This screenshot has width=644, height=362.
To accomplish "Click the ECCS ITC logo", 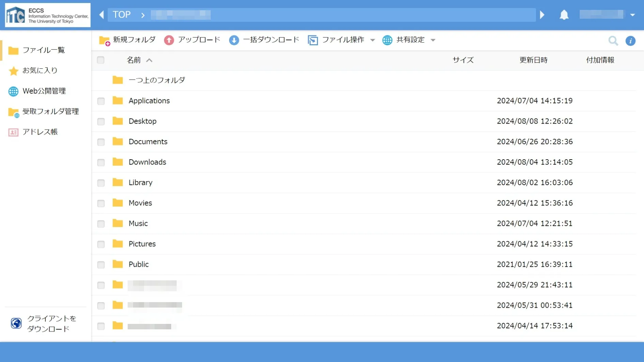I will pos(48,15).
